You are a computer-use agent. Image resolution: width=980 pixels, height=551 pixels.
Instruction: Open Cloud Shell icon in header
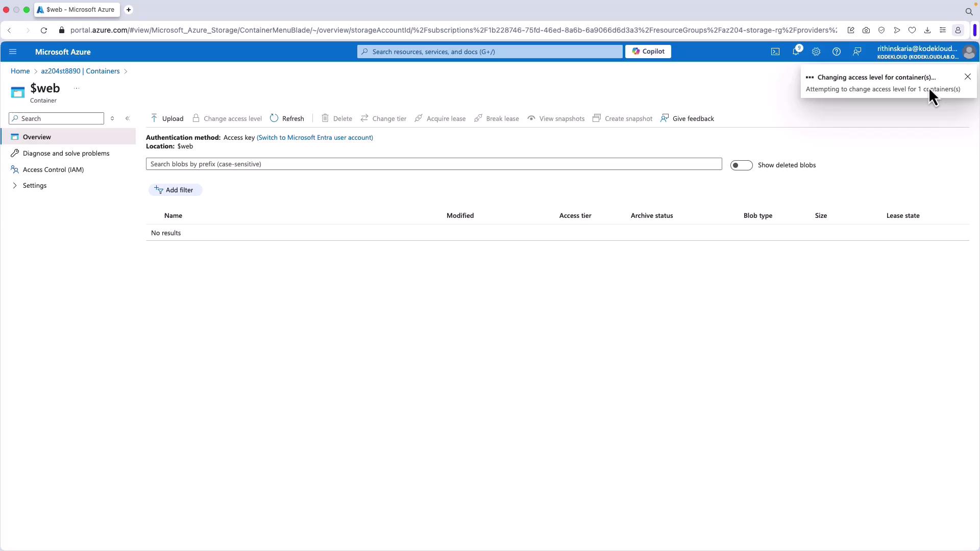click(775, 52)
